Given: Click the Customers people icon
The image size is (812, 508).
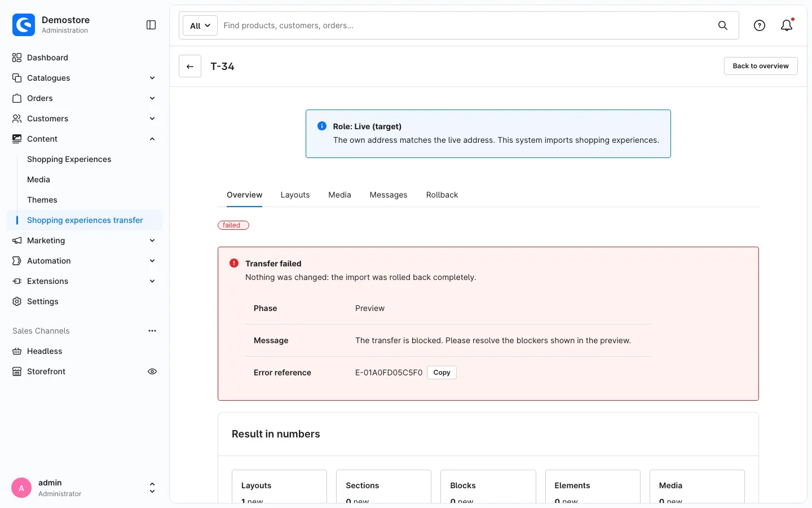Looking at the screenshot, I should 17,119.
